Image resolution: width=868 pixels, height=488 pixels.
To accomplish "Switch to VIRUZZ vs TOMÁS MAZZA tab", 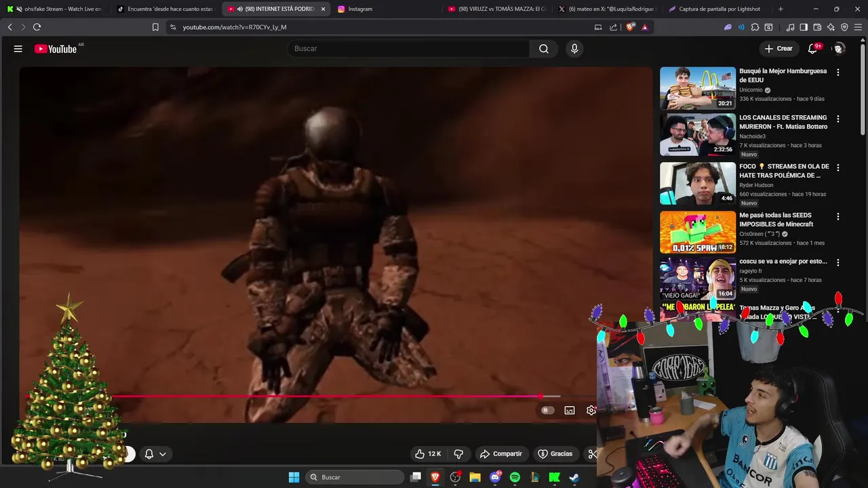I will (498, 9).
